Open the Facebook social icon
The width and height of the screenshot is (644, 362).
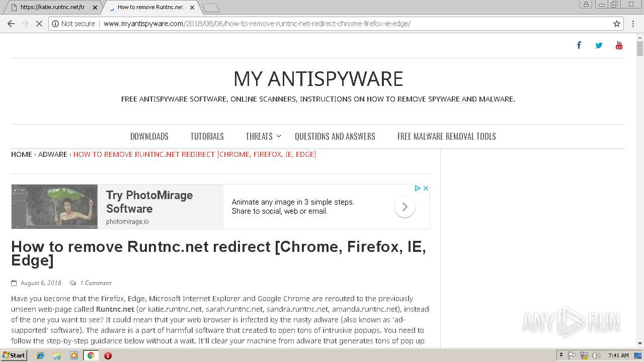579,45
